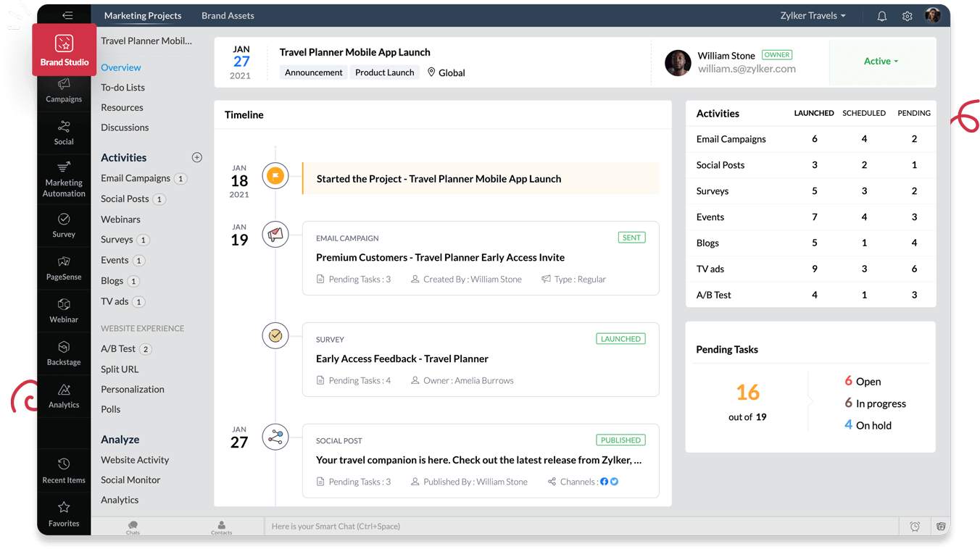Open Early Access Feedback survey entry

481,360
